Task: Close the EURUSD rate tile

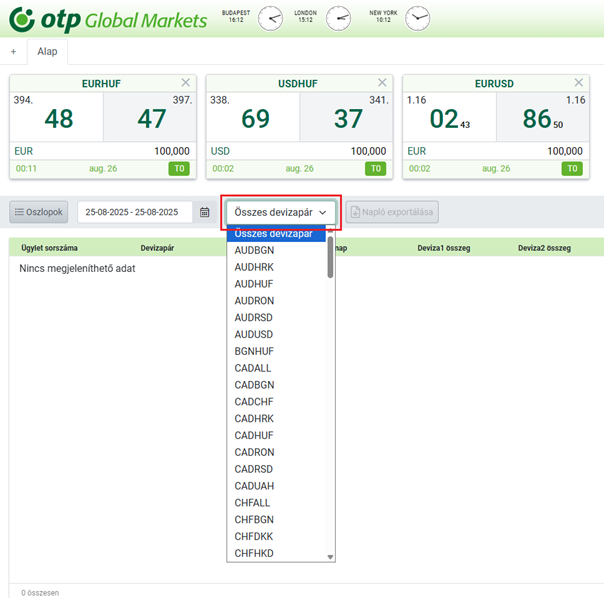Action: (579, 82)
